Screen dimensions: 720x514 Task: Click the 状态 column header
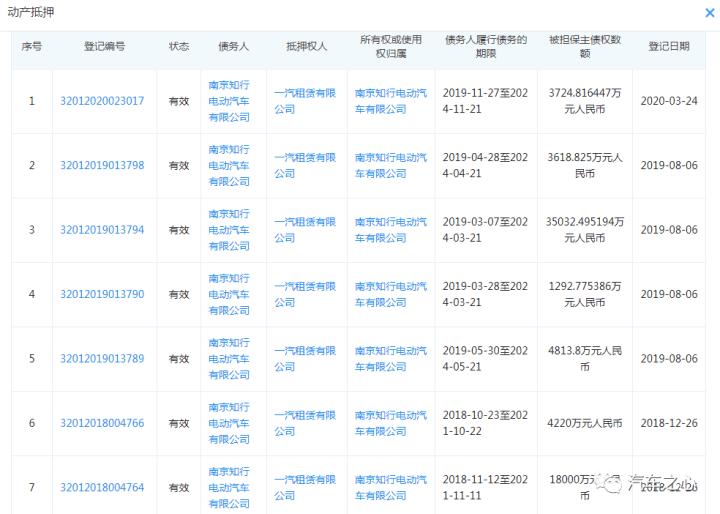click(x=179, y=46)
